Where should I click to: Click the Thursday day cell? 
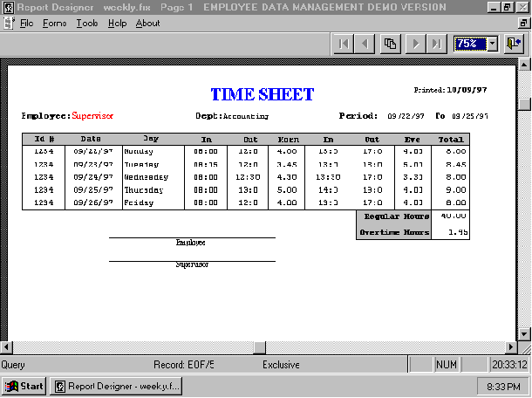144,190
